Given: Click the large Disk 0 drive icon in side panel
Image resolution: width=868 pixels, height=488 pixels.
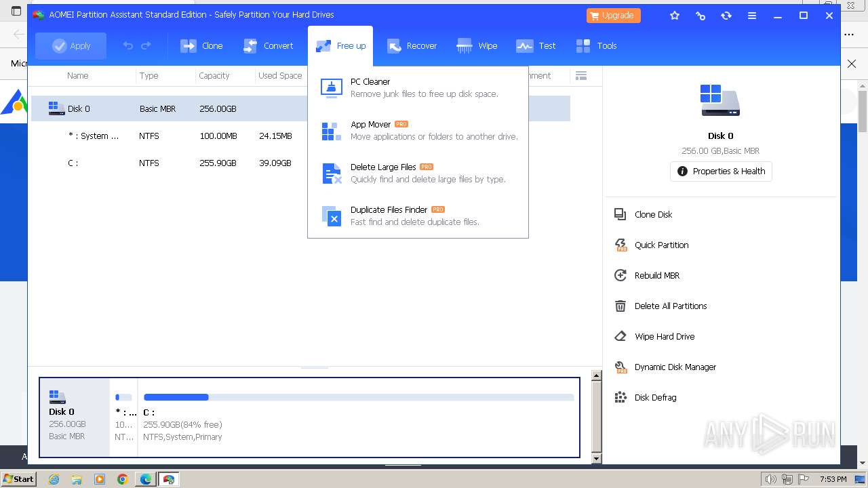Looking at the screenshot, I should 720,100.
